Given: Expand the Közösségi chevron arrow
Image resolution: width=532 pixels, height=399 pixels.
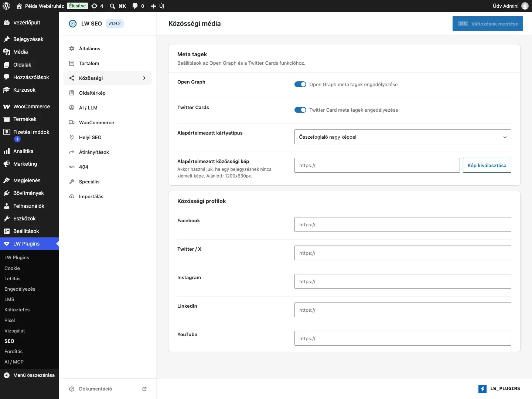Looking at the screenshot, I should [144, 78].
